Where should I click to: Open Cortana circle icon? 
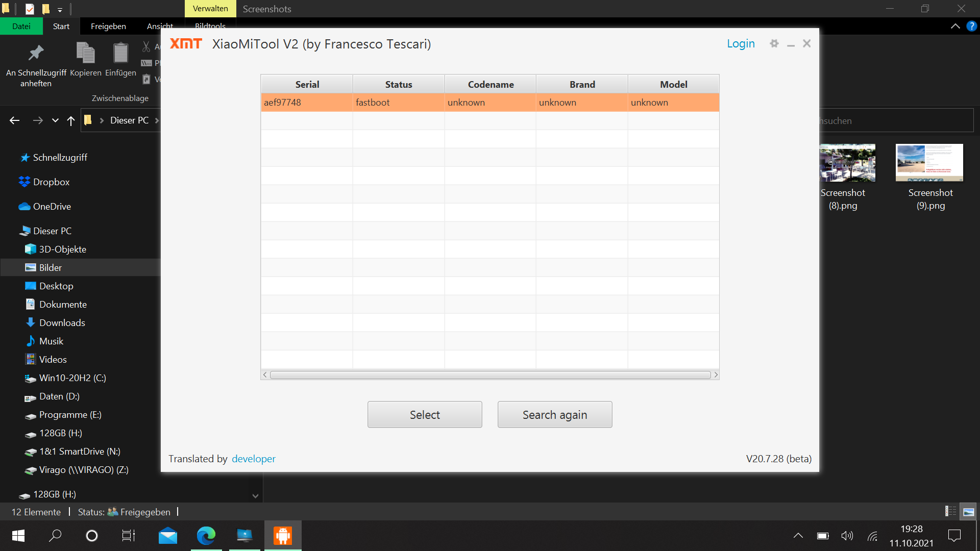point(92,536)
